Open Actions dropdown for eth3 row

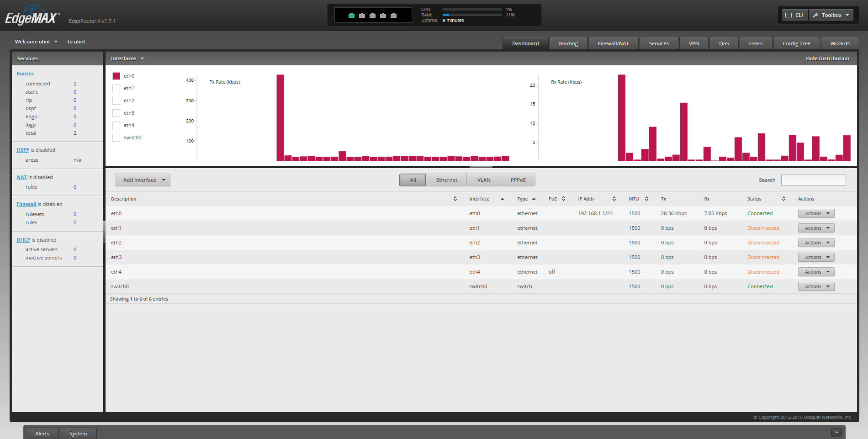pos(816,257)
